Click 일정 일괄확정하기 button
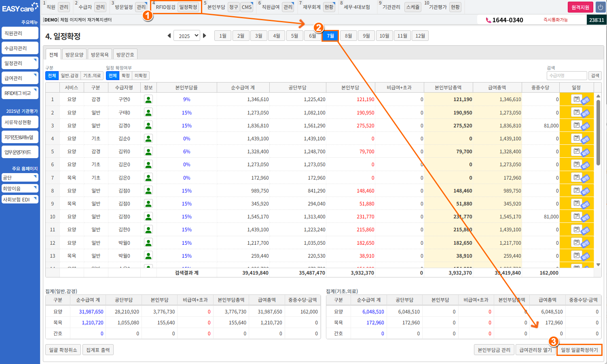This screenshot has height=364, width=607. 579,350
